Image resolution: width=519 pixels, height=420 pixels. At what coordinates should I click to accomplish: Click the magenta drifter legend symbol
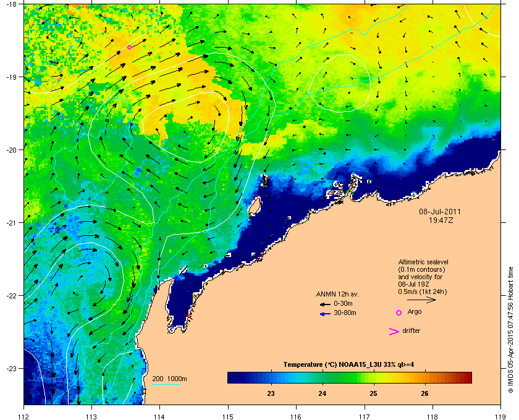(x=394, y=332)
